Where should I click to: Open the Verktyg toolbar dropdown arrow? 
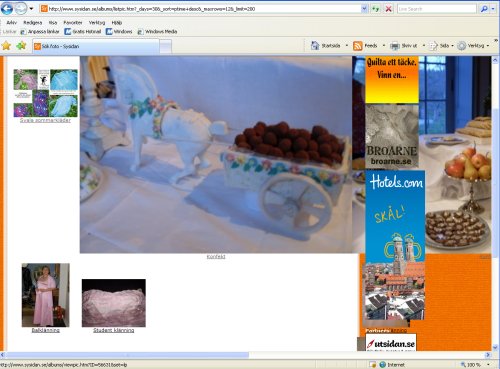click(488, 46)
